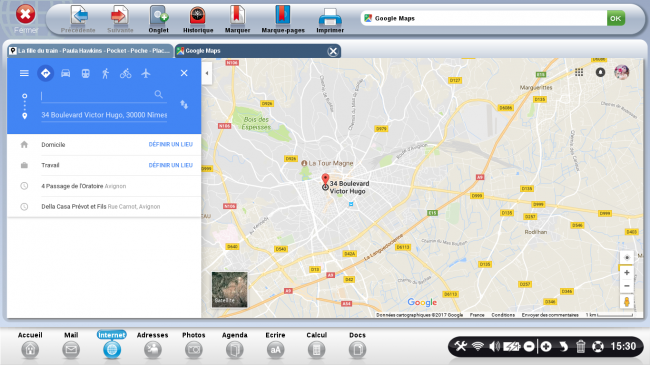Select best travel mode directions icon
This screenshot has width=650, height=365.
click(x=46, y=73)
